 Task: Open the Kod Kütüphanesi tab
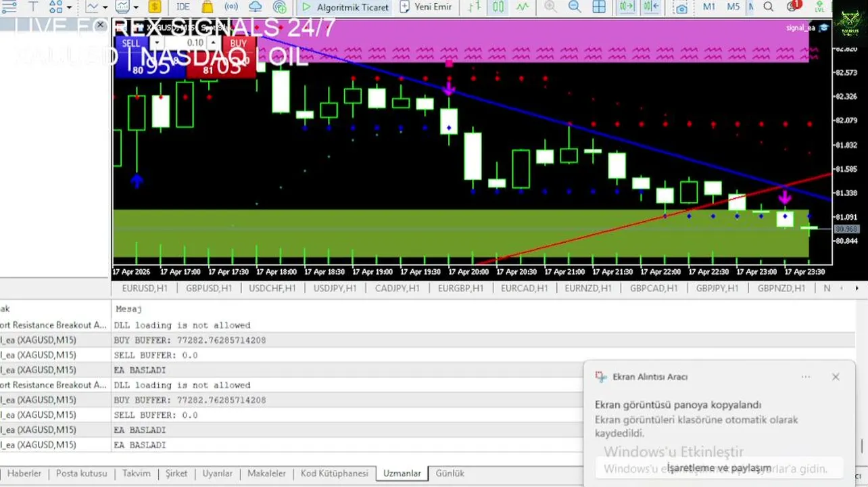pos(335,473)
